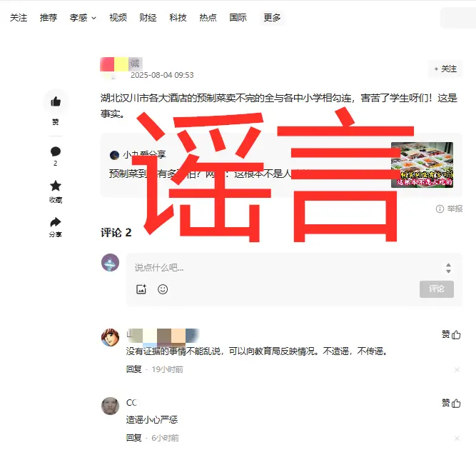
Task: Expand the 孝感 city dropdown
Action: coord(83,18)
